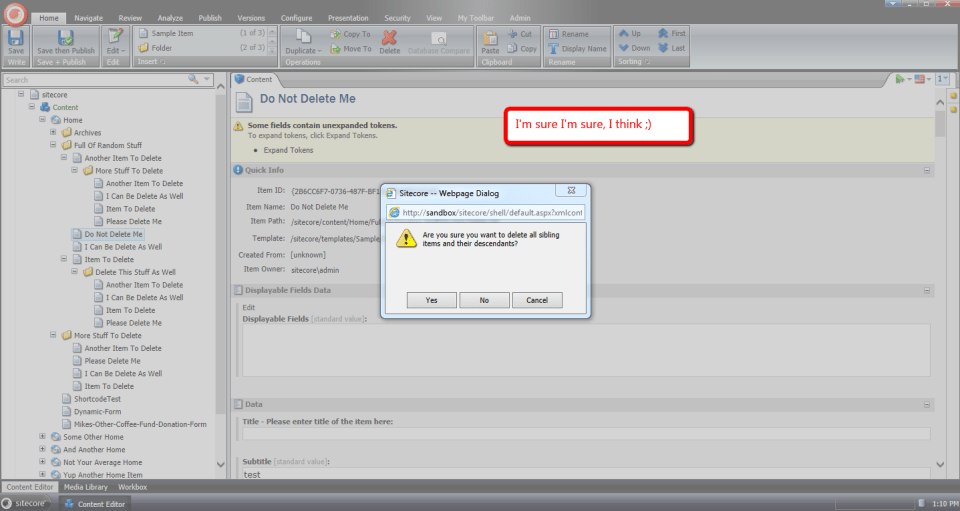Switch to the Versions tab
The height and width of the screenshot is (511, 960).
pyautogui.click(x=251, y=18)
